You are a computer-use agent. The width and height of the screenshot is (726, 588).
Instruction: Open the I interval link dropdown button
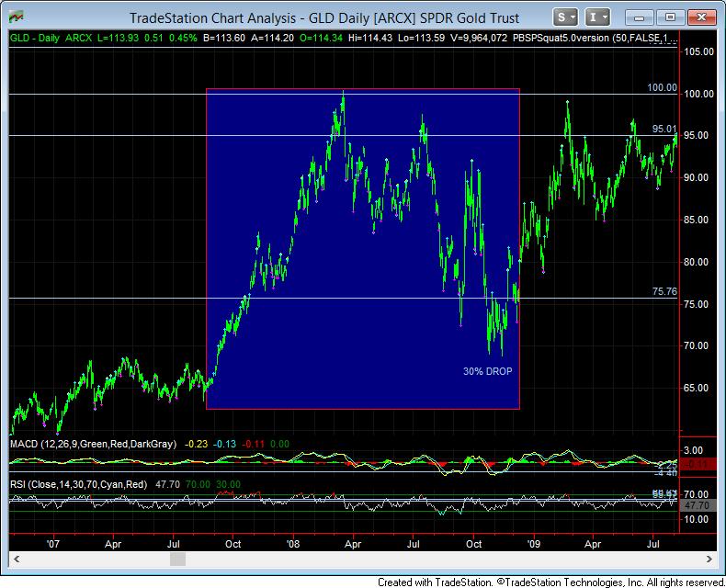tap(597, 17)
